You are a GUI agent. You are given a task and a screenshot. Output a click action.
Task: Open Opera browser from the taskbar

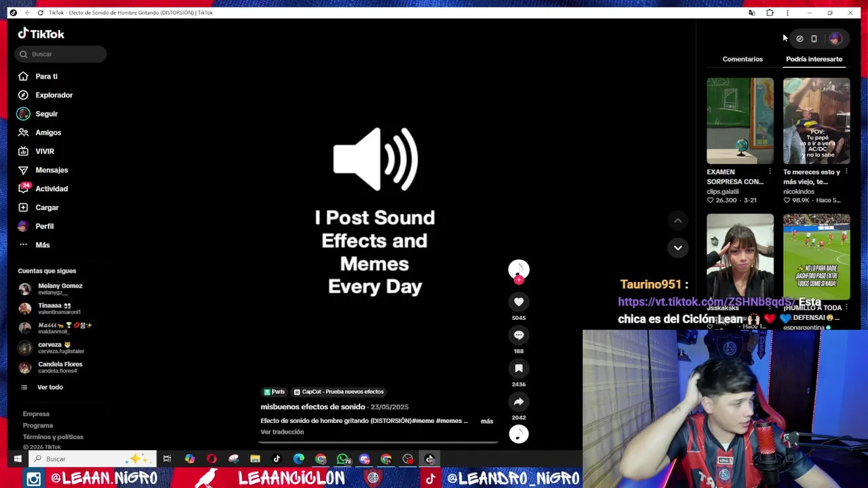point(212,459)
